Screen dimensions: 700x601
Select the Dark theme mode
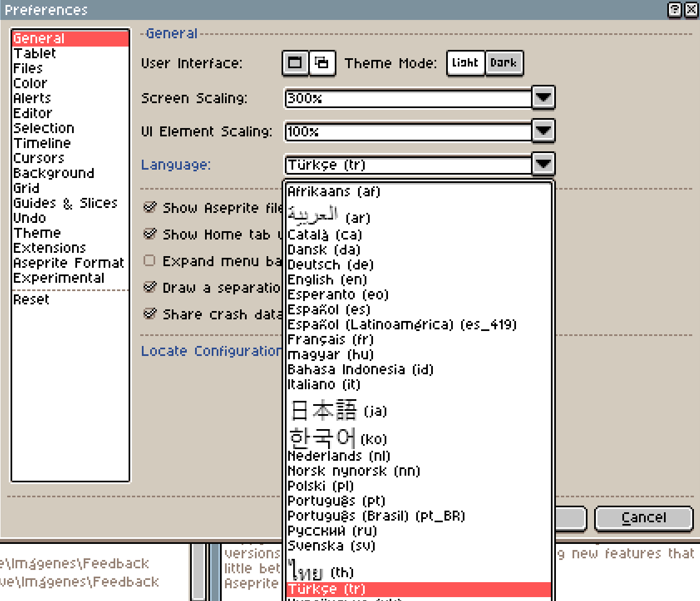(503, 63)
